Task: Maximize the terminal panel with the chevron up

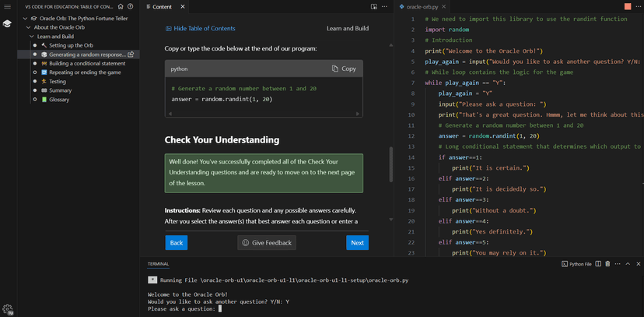Action: (628, 264)
